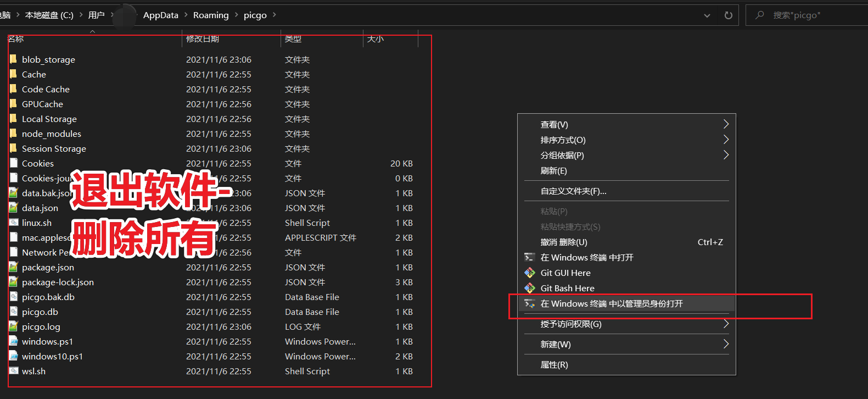Select the package-lock.json file name
This screenshot has height=399, width=868.
click(x=58, y=282)
